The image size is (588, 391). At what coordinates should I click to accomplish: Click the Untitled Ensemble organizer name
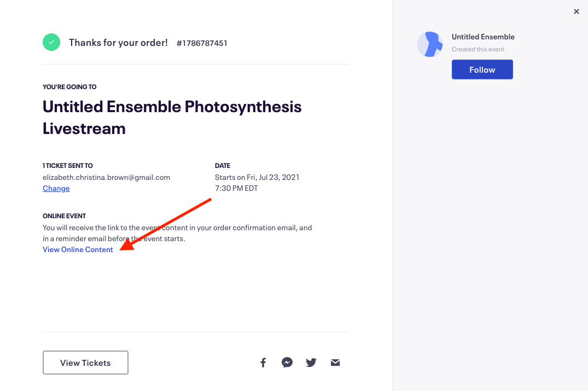pyautogui.click(x=483, y=37)
